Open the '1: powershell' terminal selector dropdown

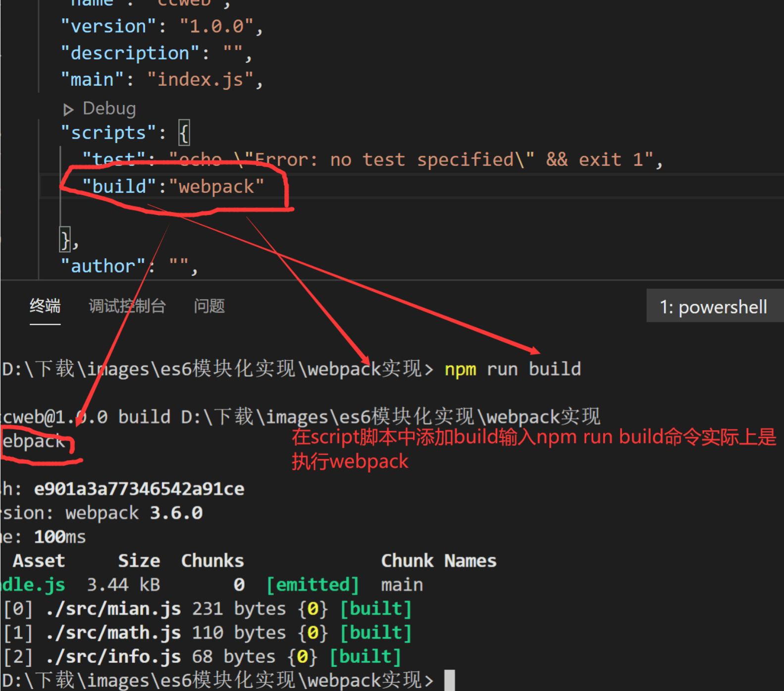(714, 307)
